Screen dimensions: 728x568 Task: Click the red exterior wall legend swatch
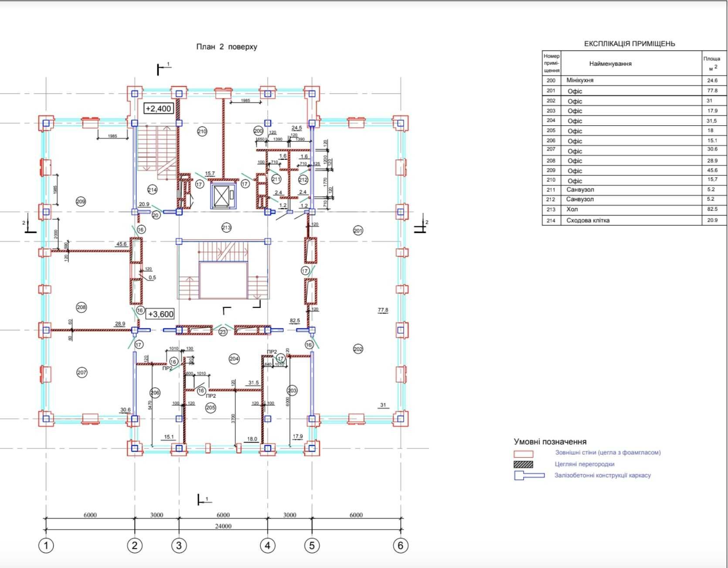click(524, 454)
